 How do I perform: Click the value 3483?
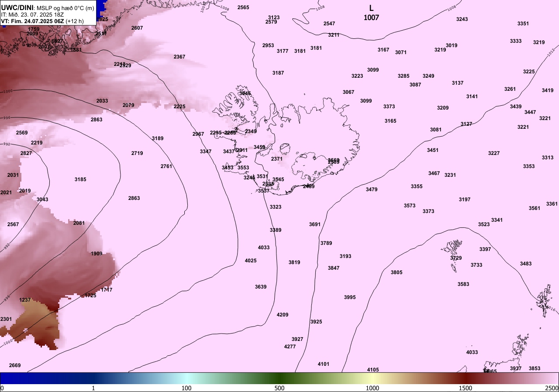[x=526, y=264]
